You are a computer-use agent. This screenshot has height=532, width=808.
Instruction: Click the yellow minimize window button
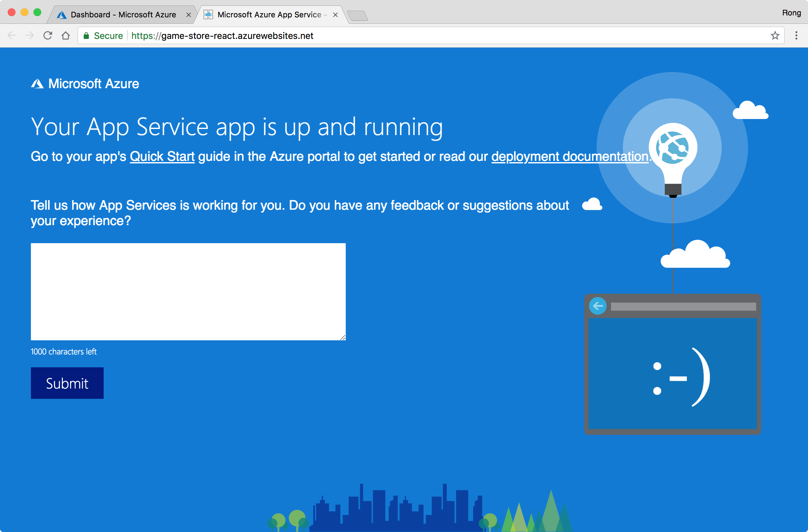[x=24, y=13]
